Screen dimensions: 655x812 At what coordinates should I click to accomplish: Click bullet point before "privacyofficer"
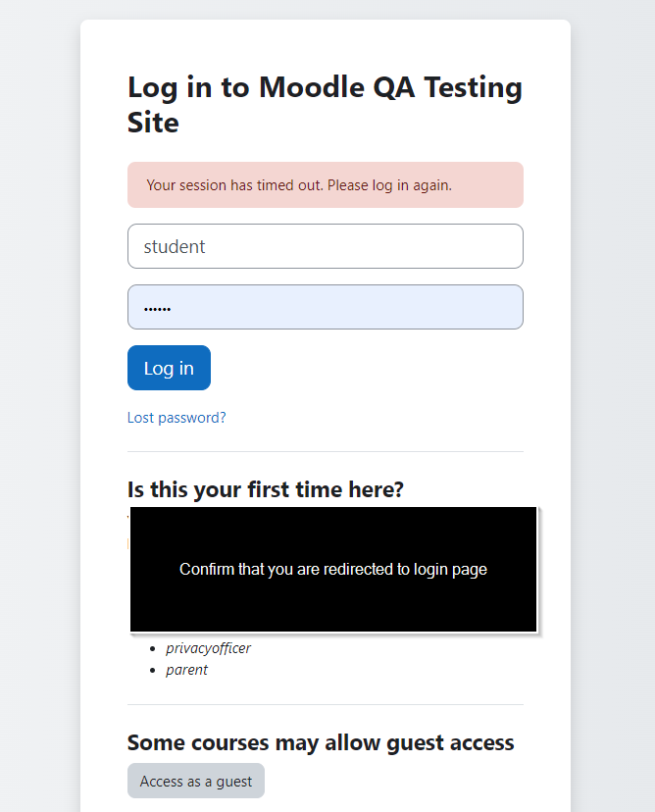(152, 648)
